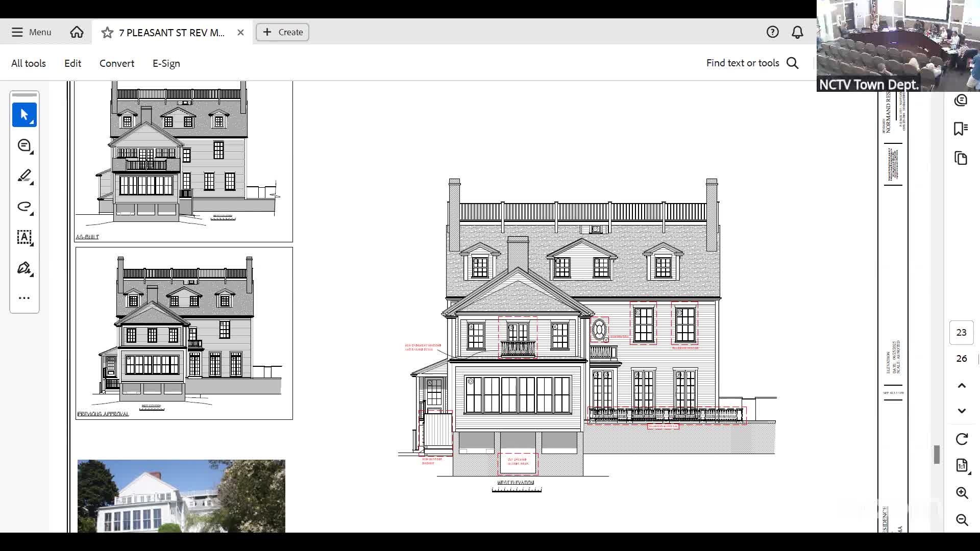Click the NCTV Town Dept. video overlay
The height and width of the screenshot is (551, 980).
coord(898,46)
